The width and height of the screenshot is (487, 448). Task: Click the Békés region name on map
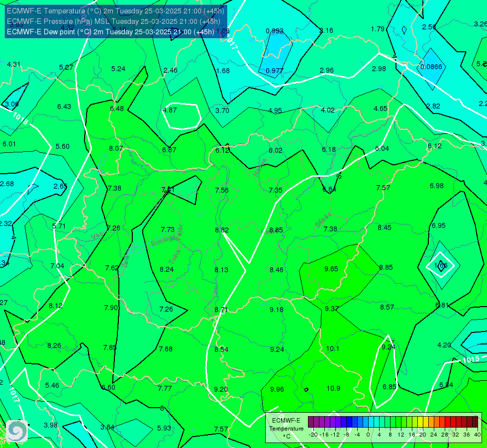[323, 220]
